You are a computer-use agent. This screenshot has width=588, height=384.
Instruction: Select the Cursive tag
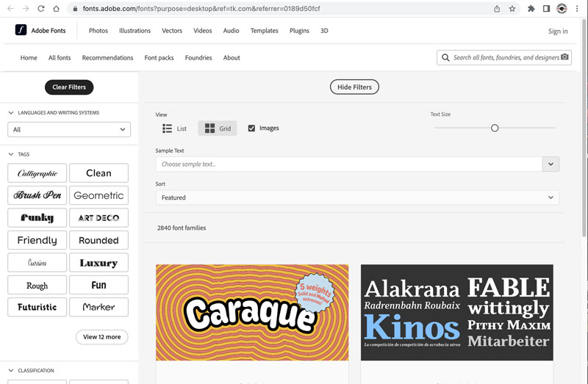37,263
